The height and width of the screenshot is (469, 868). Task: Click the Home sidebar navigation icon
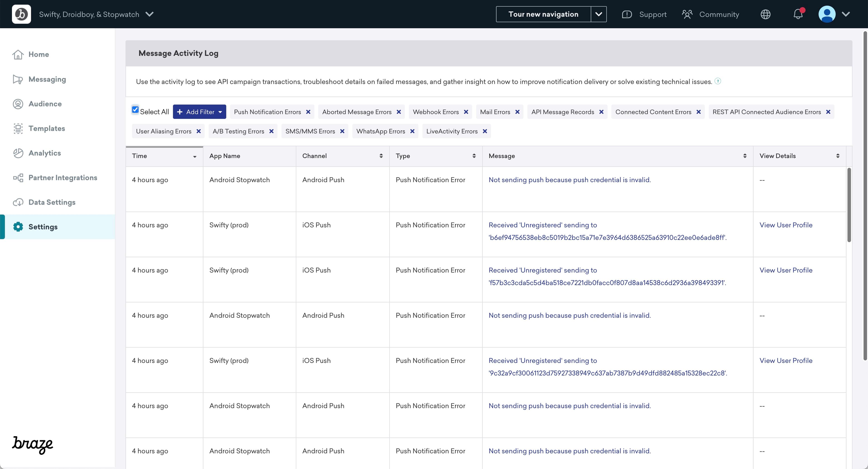(17, 54)
